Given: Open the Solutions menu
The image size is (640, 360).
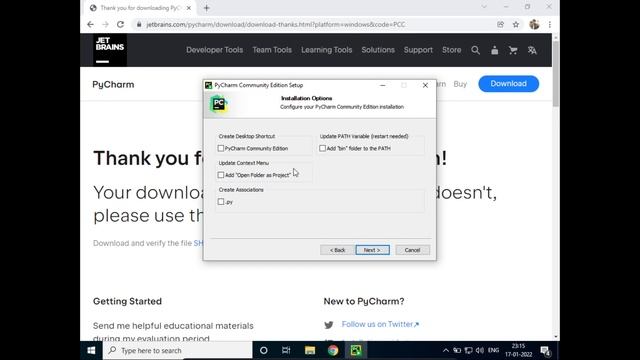Looking at the screenshot, I should point(378,50).
